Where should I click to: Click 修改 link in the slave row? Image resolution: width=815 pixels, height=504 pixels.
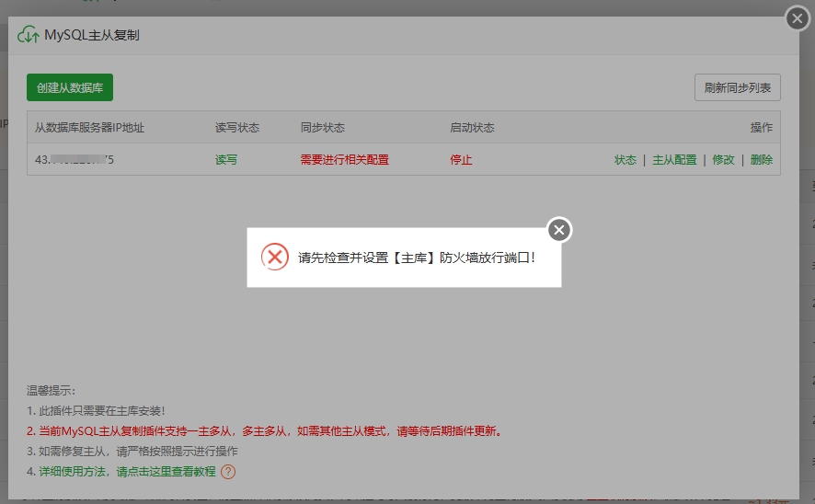tap(723, 159)
